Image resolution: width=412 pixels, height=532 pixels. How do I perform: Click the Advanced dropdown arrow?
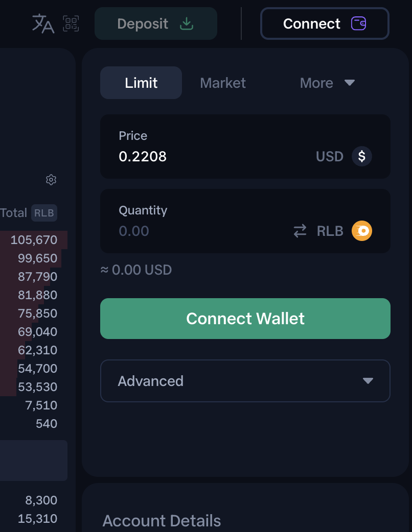point(368,381)
